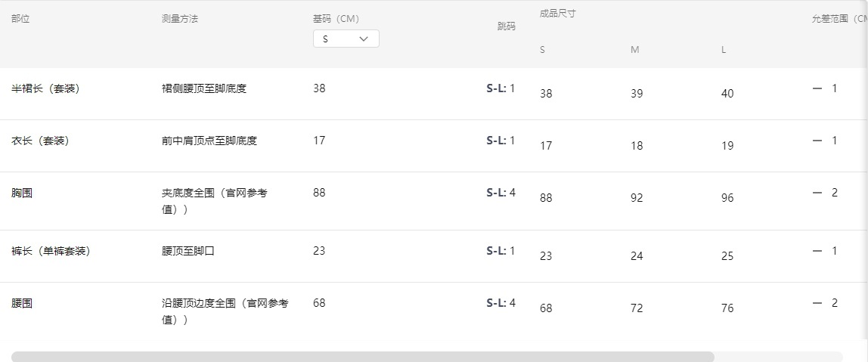This screenshot has width=868, height=362.
Task: Click the chevron arrow in the 基码 selector
Action: (x=364, y=39)
